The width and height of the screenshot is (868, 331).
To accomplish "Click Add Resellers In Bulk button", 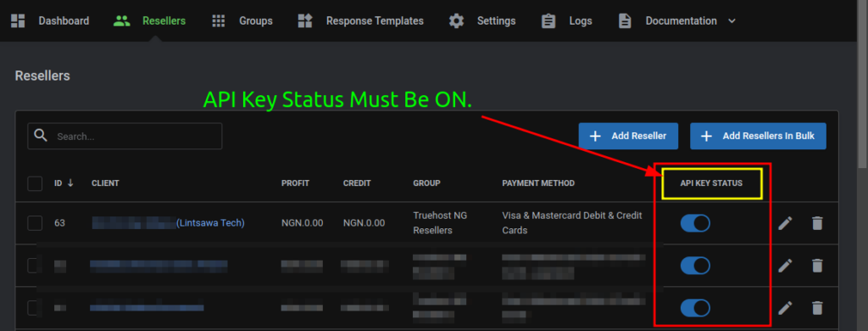I will 758,136.
